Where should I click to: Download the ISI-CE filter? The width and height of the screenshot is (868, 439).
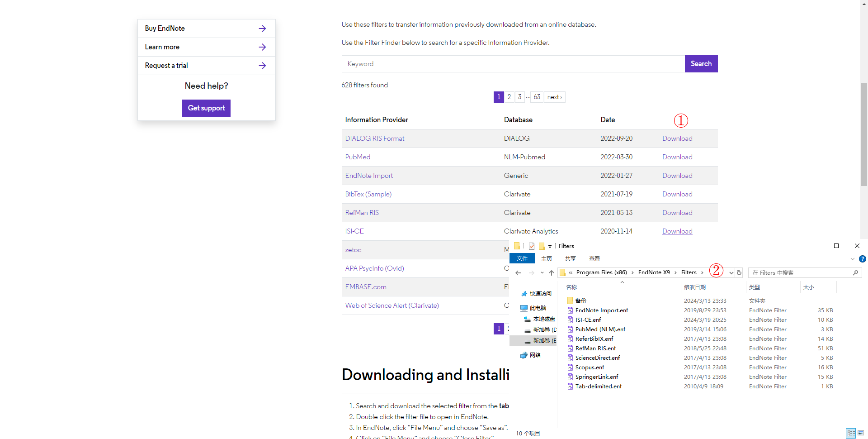[x=677, y=231]
